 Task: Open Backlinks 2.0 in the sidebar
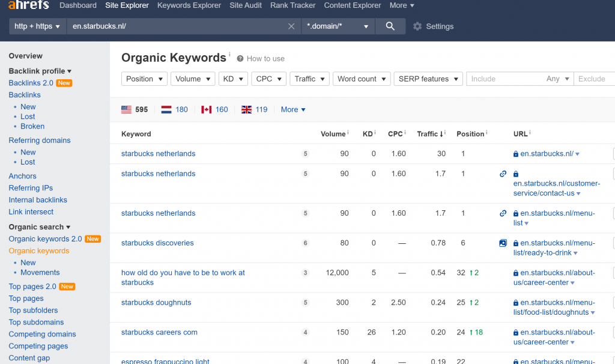point(31,83)
